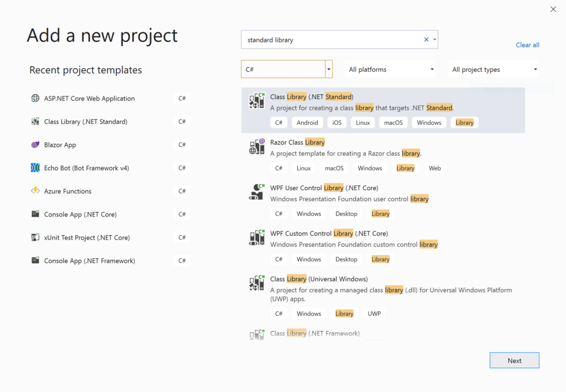The width and height of the screenshot is (566, 392).
Task: Click the UWP tag on Class Library (Universal Windows)
Action: pyautogui.click(x=374, y=314)
